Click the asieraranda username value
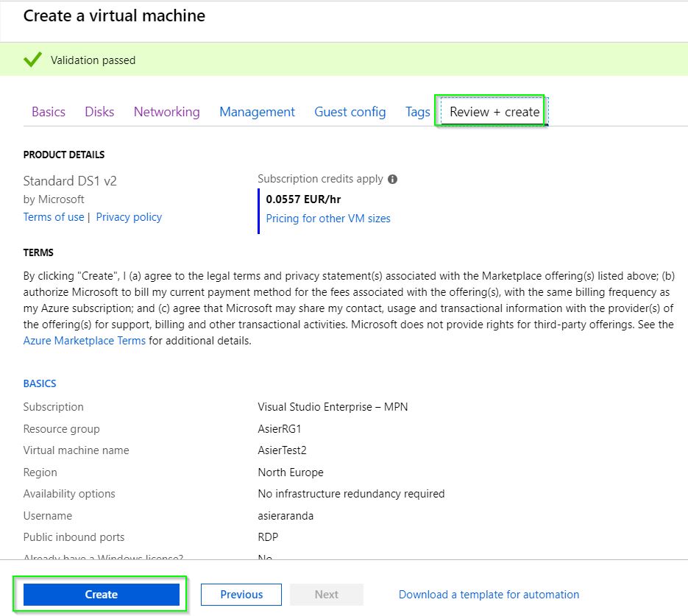Image resolution: width=688 pixels, height=616 pixels. [x=286, y=515]
